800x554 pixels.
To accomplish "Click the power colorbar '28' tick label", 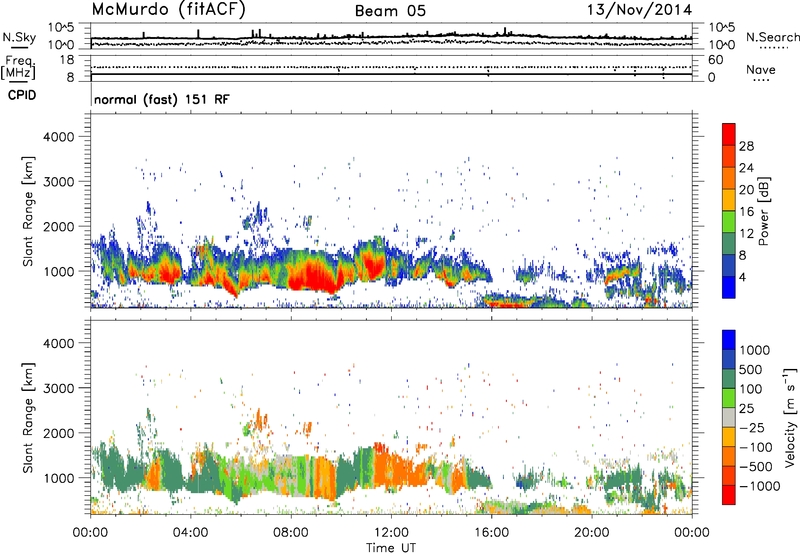I will click(746, 146).
